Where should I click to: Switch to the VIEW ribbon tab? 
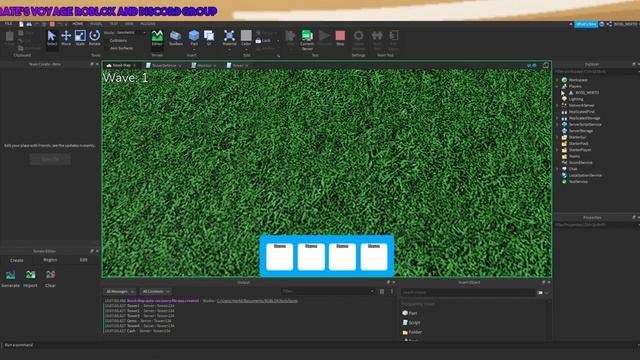click(x=129, y=24)
